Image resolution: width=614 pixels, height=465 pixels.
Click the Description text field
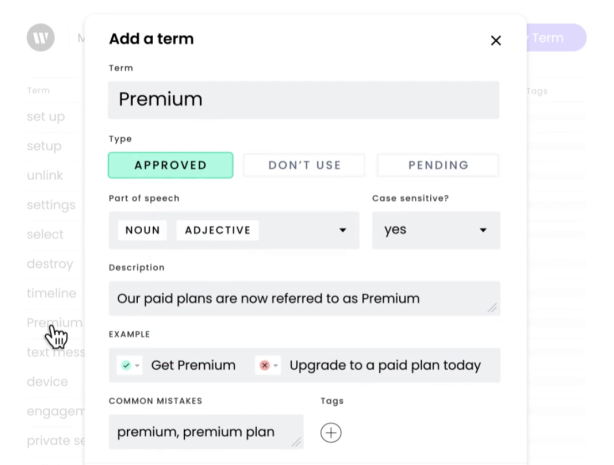pyautogui.click(x=303, y=298)
